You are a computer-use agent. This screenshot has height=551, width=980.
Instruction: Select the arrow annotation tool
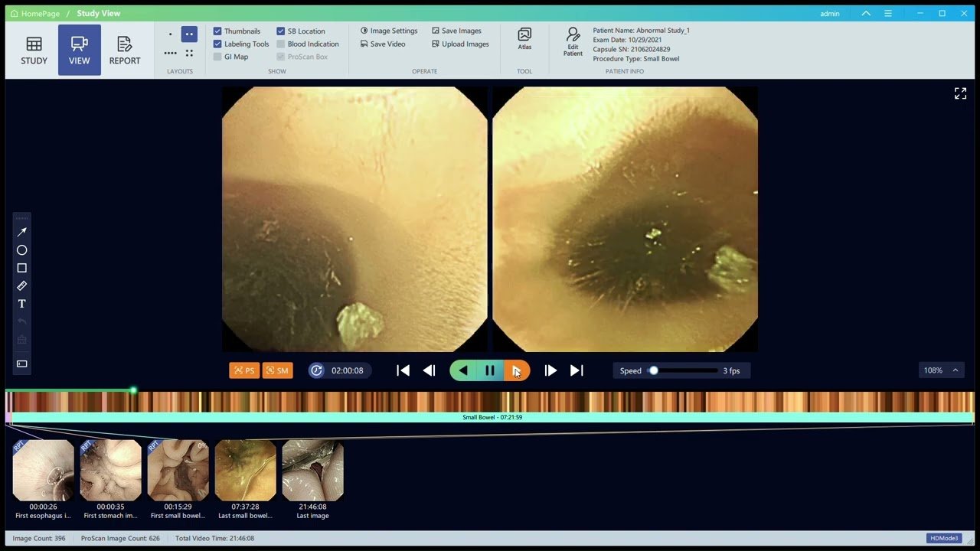click(x=21, y=232)
